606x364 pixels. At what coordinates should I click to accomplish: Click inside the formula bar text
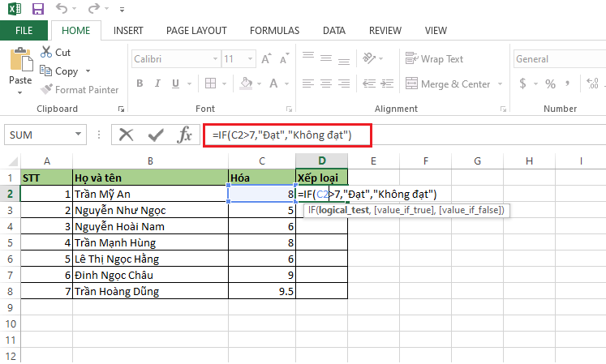coord(282,135)
